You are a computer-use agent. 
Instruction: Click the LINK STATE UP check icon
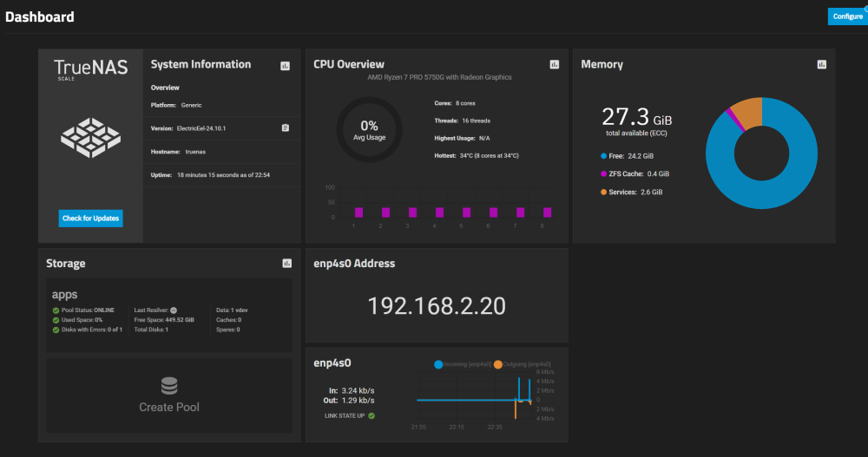(372, 416)
